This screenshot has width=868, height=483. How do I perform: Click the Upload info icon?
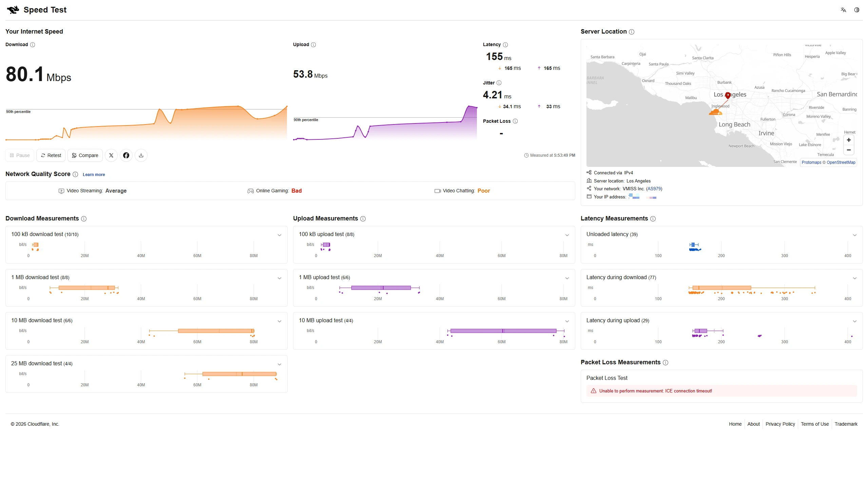313,44
